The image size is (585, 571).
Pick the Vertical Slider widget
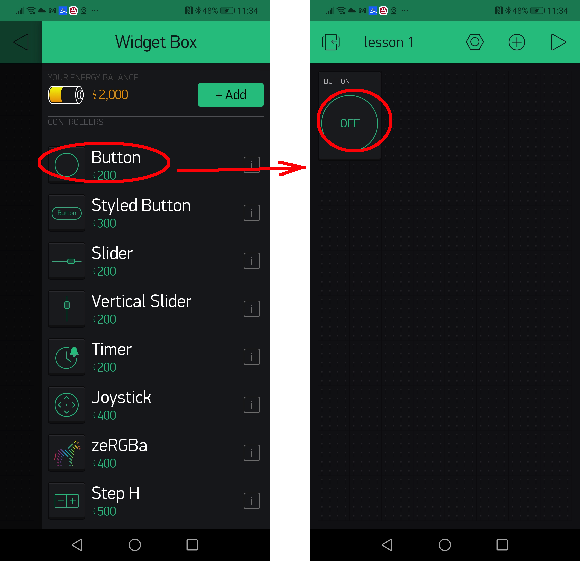pos(156,309)
